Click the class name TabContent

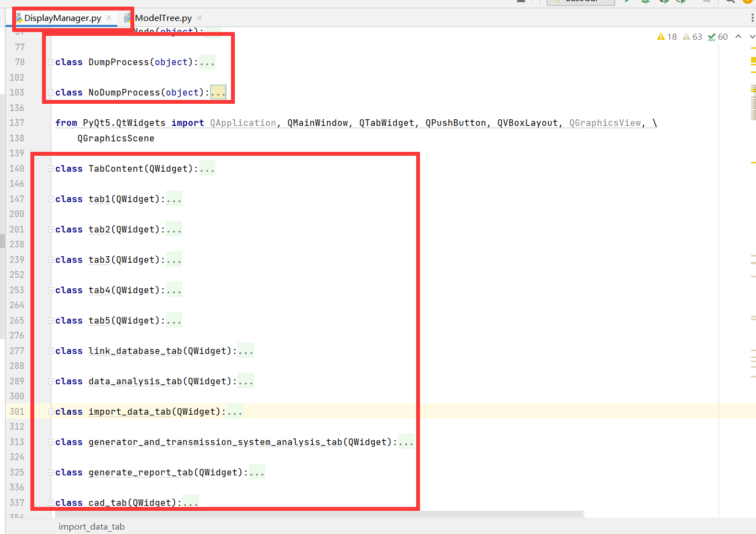(116, 169)
